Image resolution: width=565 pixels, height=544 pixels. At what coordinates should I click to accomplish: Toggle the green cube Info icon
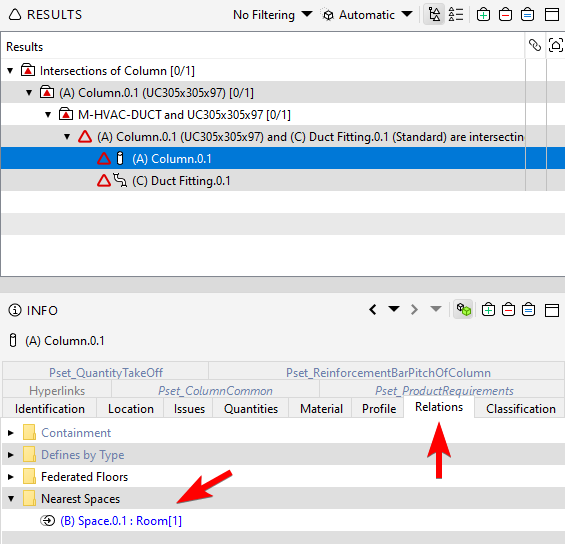pos(463,309)
